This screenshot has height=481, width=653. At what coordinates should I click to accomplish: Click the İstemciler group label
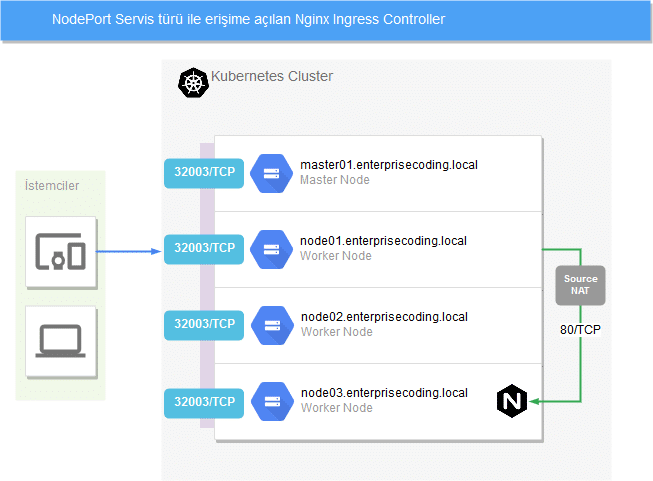pos(52,185)
